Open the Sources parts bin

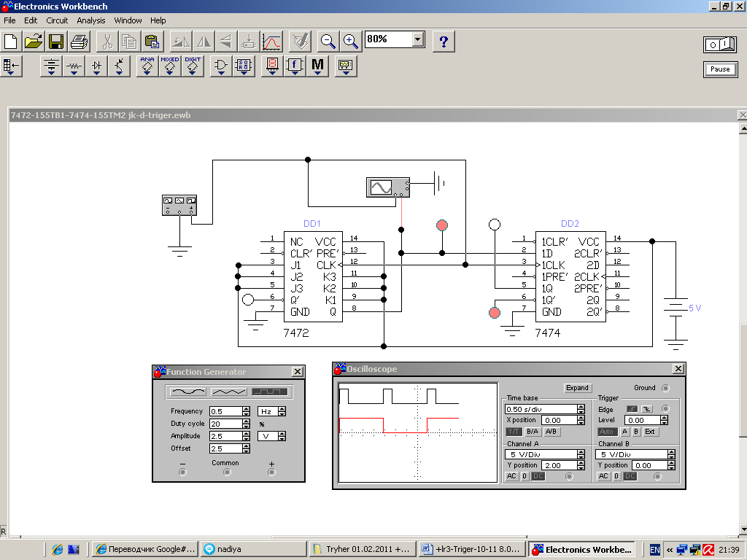pyautogui.click(x=51, y=66)
